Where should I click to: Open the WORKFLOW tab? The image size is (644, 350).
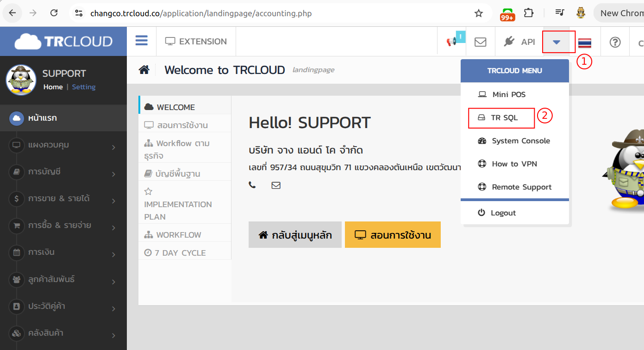coord(185,235)
